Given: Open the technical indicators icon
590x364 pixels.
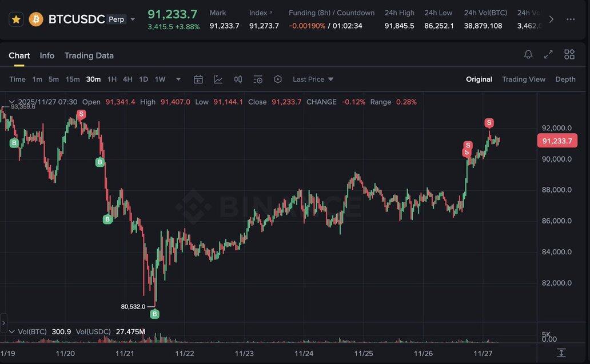Looking at the screenshot, I should (218, 79).
